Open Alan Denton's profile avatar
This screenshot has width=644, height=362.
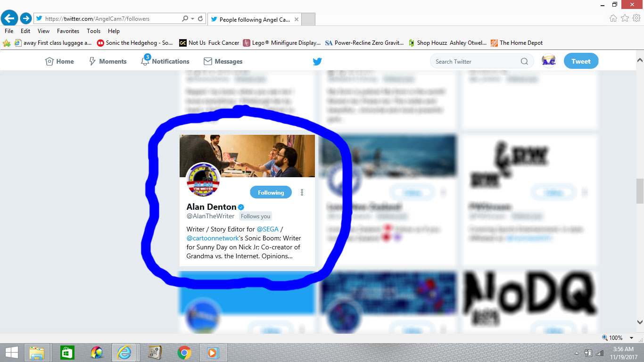point(203,180)
